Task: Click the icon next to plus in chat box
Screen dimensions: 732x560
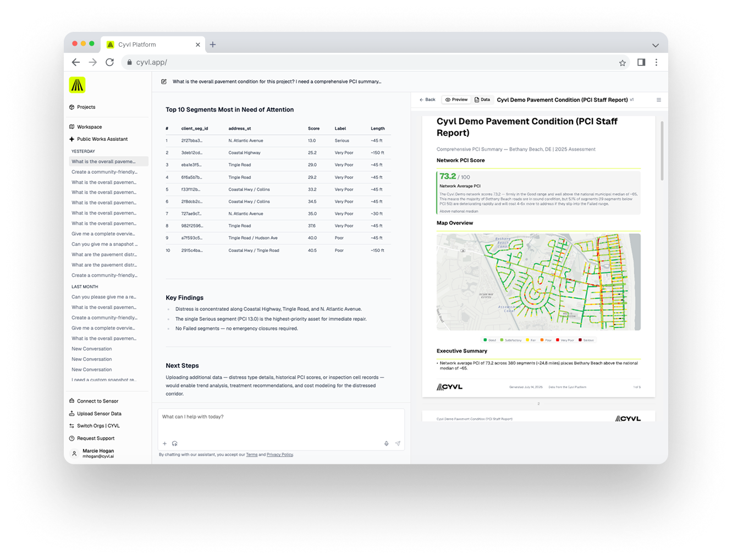Action: 175,443
